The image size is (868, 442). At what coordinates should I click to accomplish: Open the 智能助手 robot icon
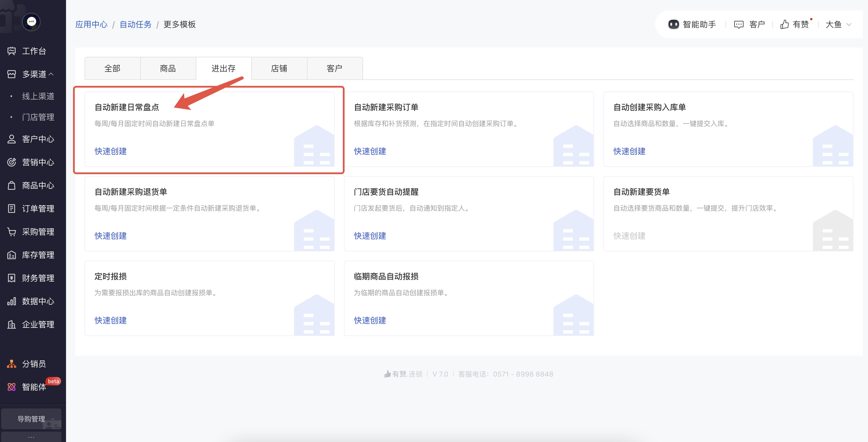pos(673,24)
